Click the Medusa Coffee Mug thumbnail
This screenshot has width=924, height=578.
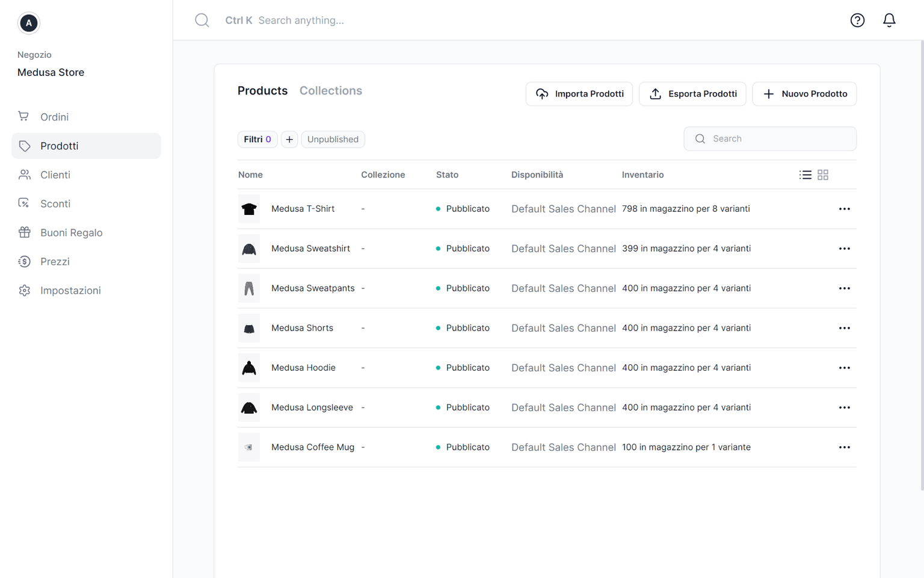click(249, 447)
